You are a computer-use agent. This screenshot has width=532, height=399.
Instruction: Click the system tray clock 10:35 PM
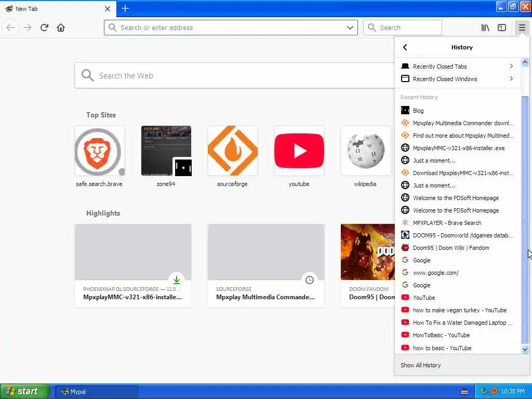point(513,392)
